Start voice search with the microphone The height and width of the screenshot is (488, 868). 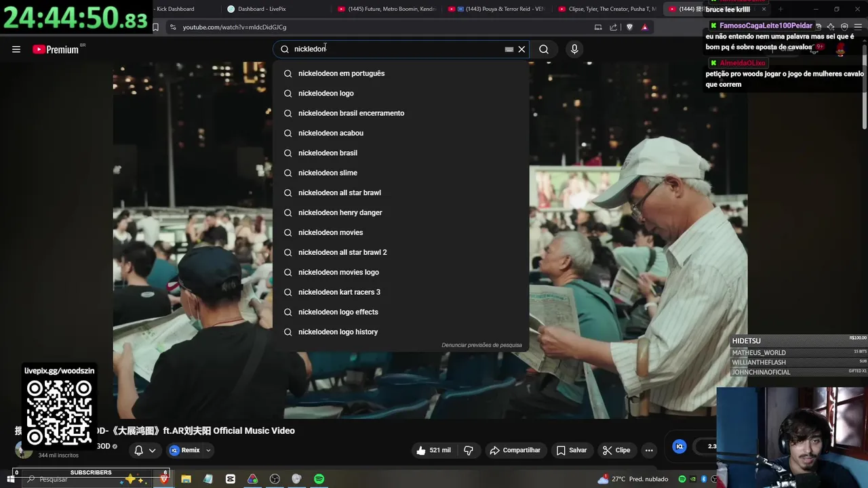point(574,49)
